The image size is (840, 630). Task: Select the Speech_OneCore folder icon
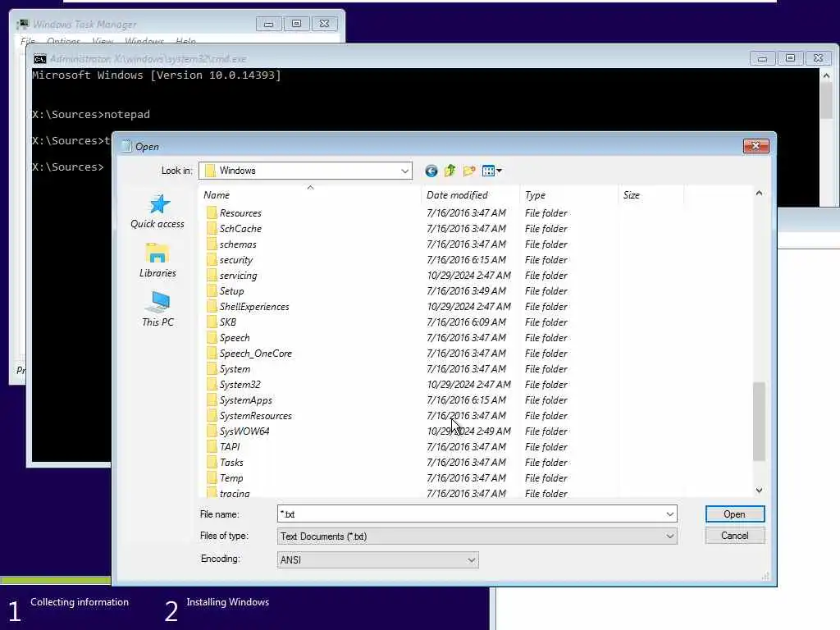click(x=212, y=353)
